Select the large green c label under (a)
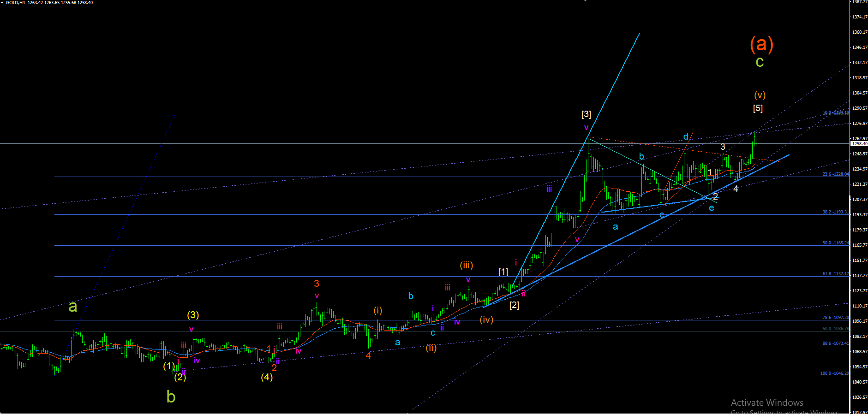 pos(760,62)
